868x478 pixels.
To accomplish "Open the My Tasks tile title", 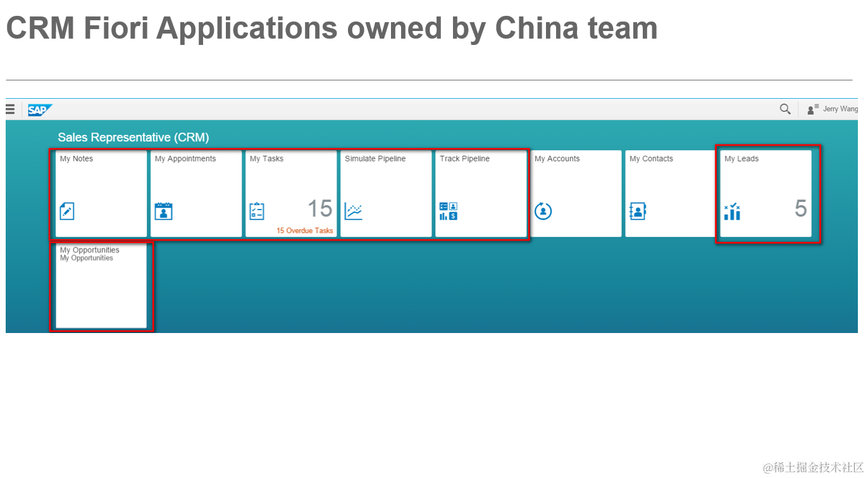I will (x=266, y=159).
